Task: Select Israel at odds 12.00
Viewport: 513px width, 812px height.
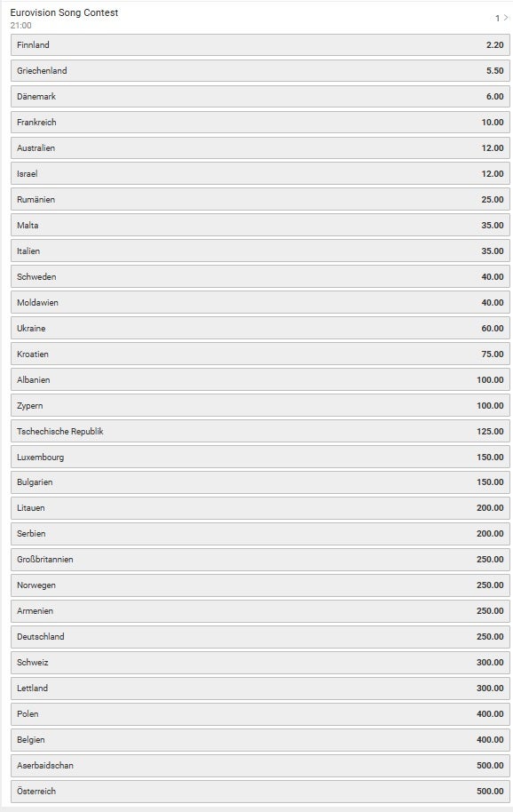Action: 260,174
